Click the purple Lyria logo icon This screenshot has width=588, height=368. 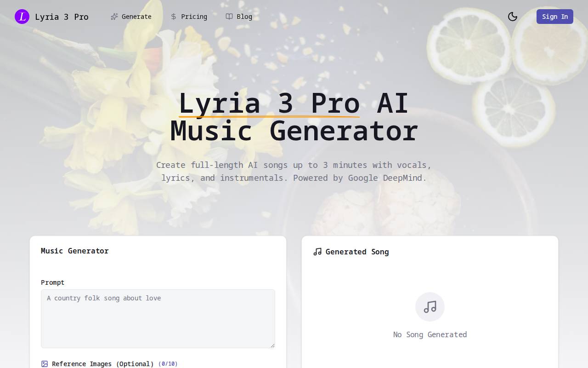tap(22, 17)
